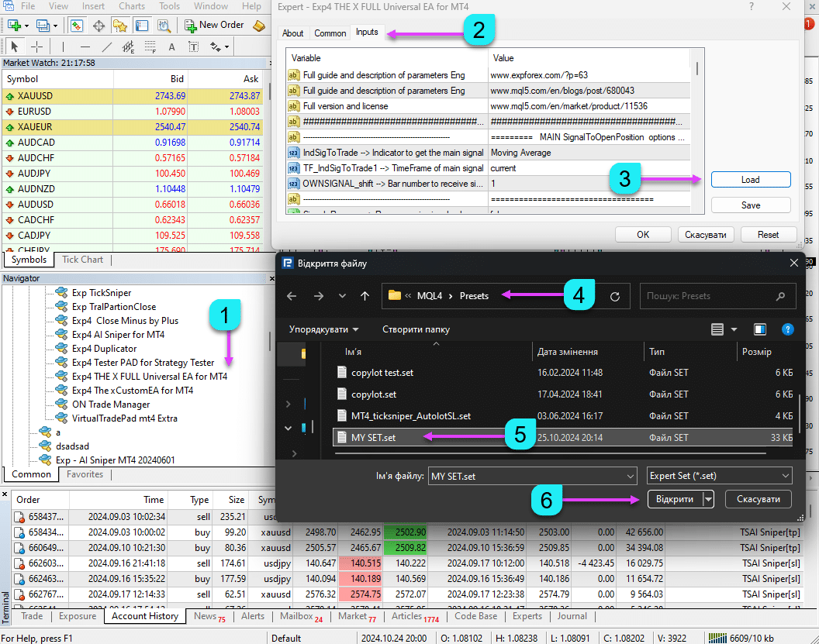Open the Strategy Tester from toolbar
The image size is (819, 644).
coord(164,25)
